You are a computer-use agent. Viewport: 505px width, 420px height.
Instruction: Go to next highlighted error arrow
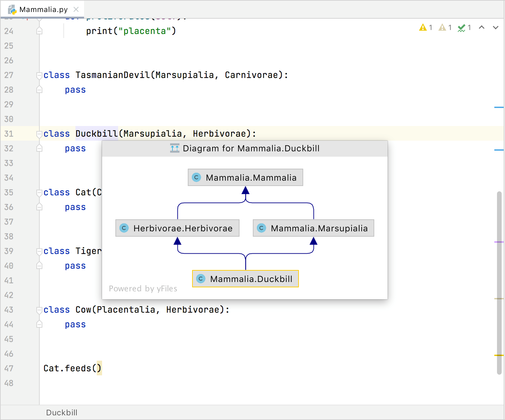click(x=496, y=28)
